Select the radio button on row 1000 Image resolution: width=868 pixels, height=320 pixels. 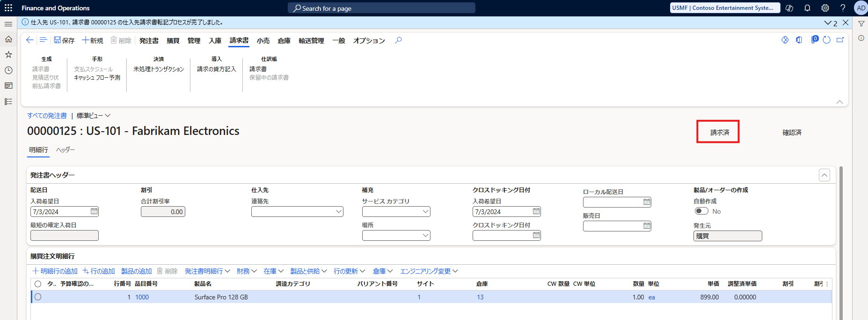tap(38, 297)
